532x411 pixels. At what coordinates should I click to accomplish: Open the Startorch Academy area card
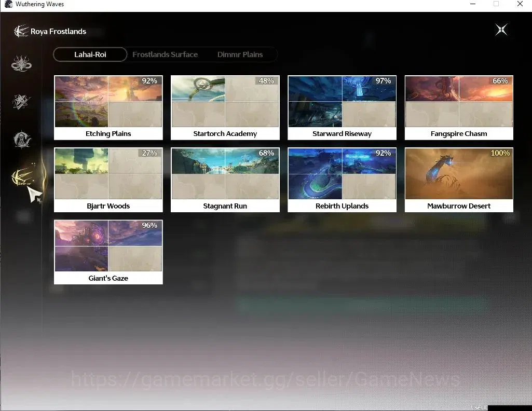(225, 107)
